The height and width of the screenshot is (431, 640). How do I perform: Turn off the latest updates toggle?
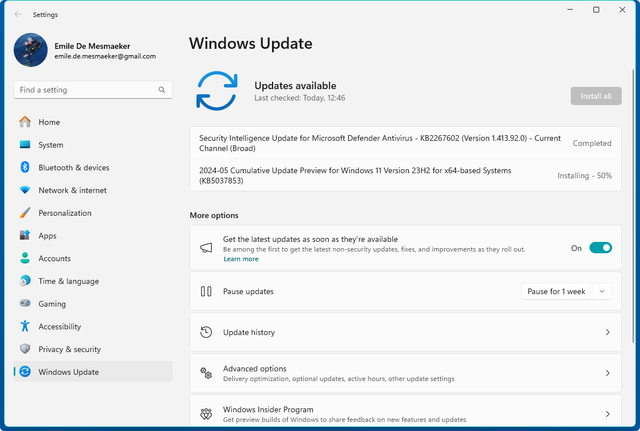coord(600,248)
